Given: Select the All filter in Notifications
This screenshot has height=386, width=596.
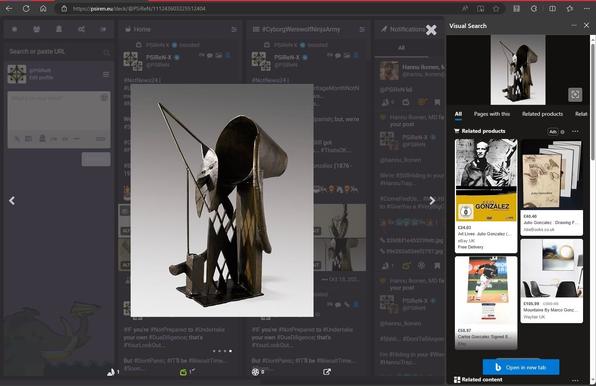Looking at the screenshot, I should [401, 47].
